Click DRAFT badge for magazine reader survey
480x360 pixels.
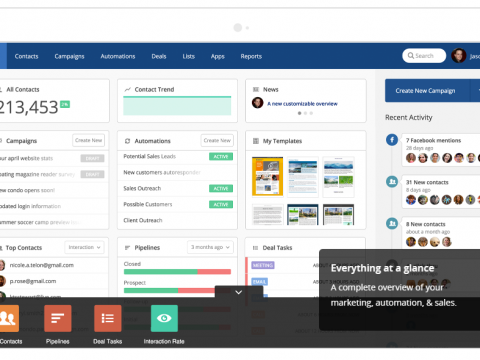[92, 174]
